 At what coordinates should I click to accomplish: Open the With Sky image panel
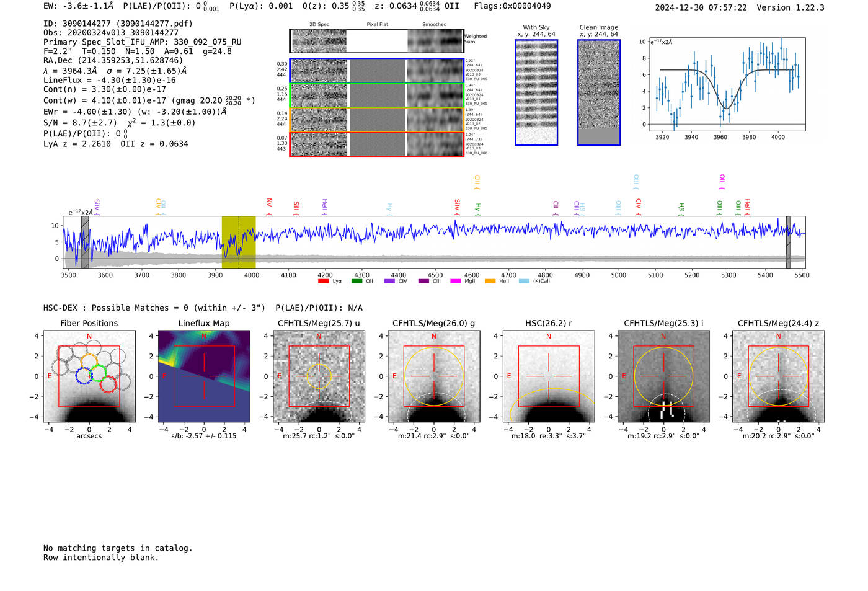click(536, 92)
